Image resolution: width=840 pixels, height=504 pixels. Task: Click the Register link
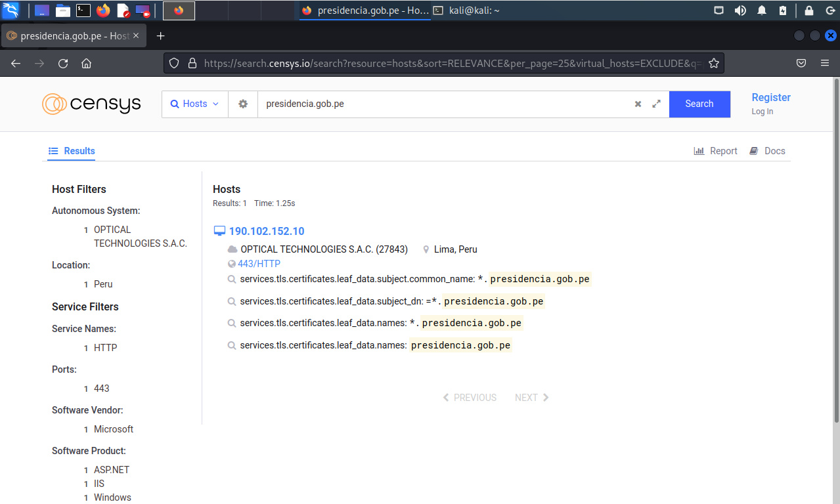771,97
